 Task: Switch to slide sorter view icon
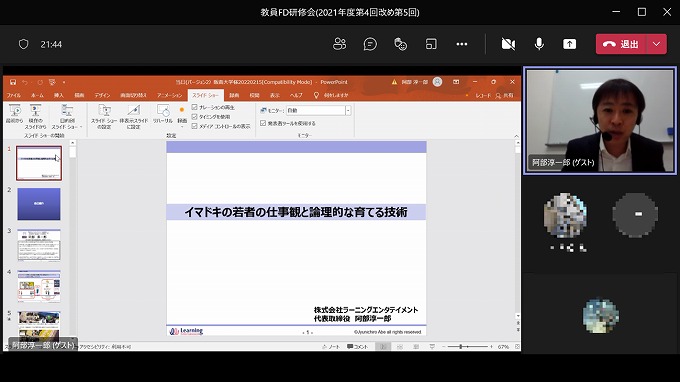400,346
